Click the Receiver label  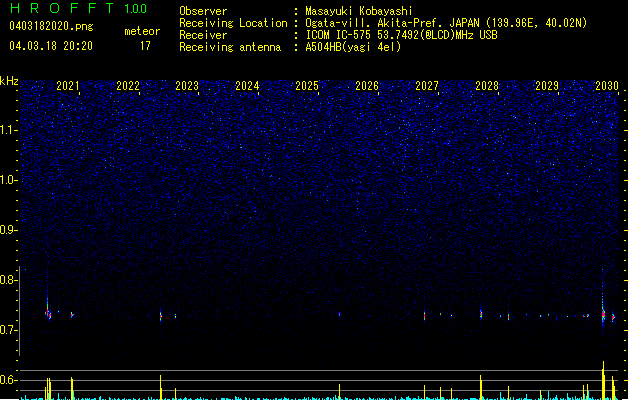click(203, 35)
